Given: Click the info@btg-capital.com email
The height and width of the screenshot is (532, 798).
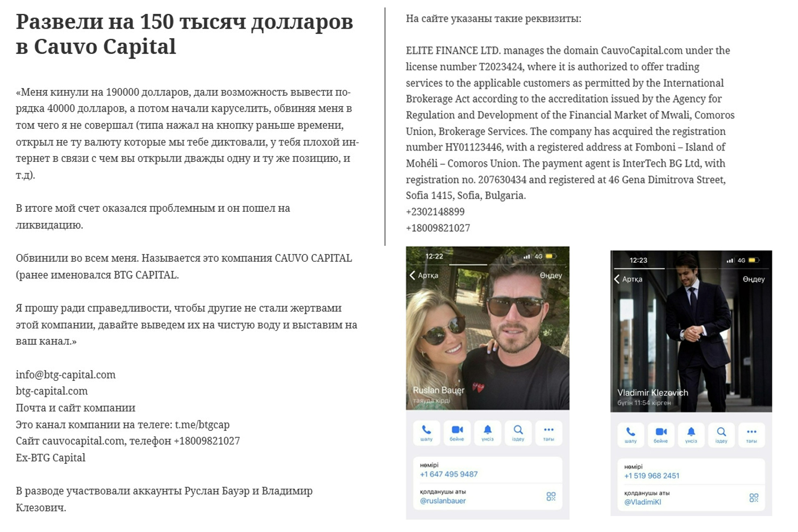Looking at the screenshot, I should pos(65,375).
